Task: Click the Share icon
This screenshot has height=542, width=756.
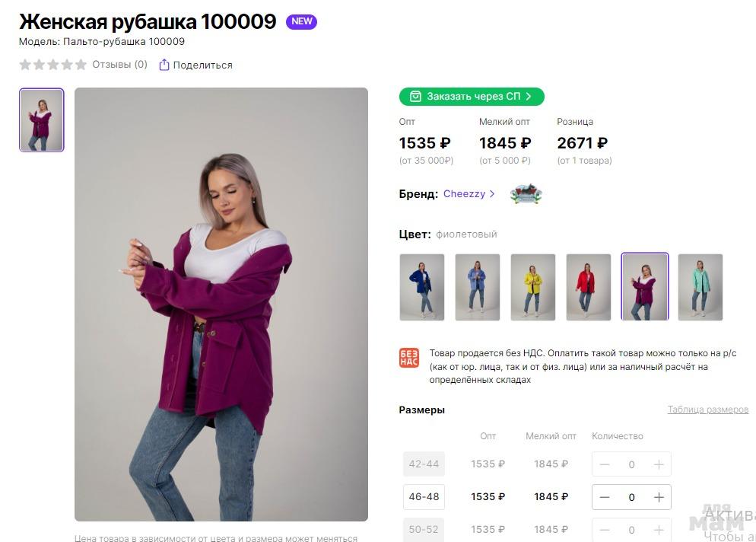Action: click(164, 65)
